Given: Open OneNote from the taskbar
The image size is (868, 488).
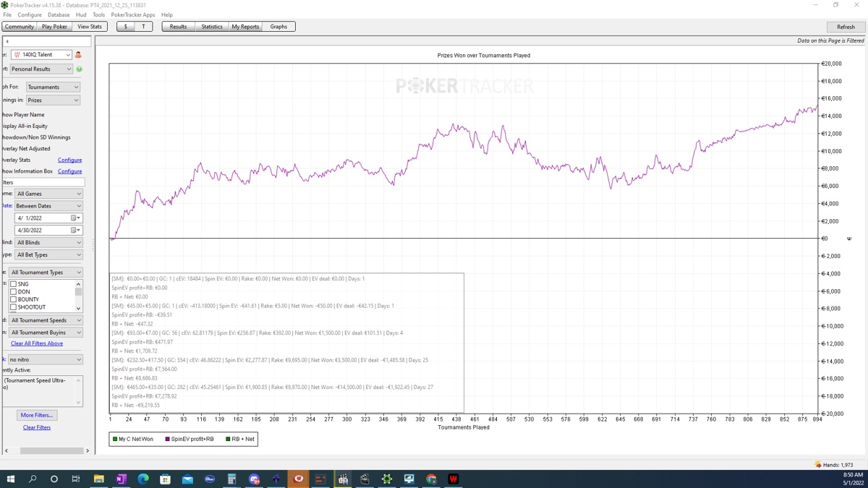Looking at the screenshot, I should (x=121, y=479).
